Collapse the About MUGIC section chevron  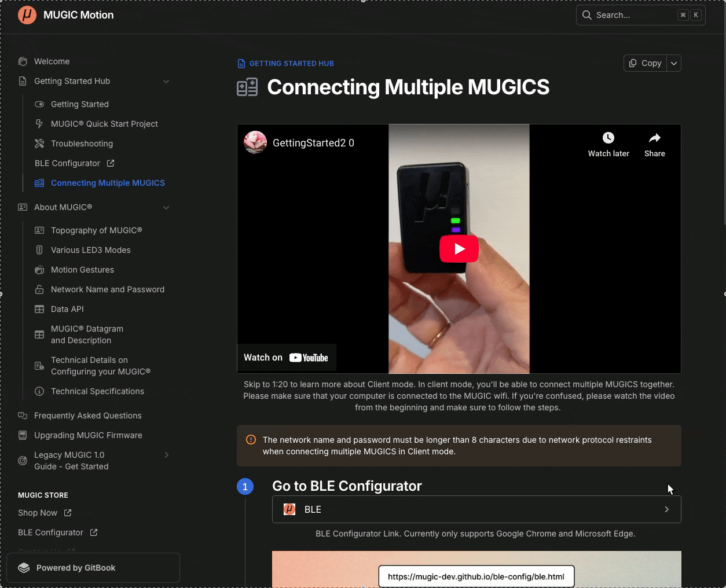click(x=166, y=207)
